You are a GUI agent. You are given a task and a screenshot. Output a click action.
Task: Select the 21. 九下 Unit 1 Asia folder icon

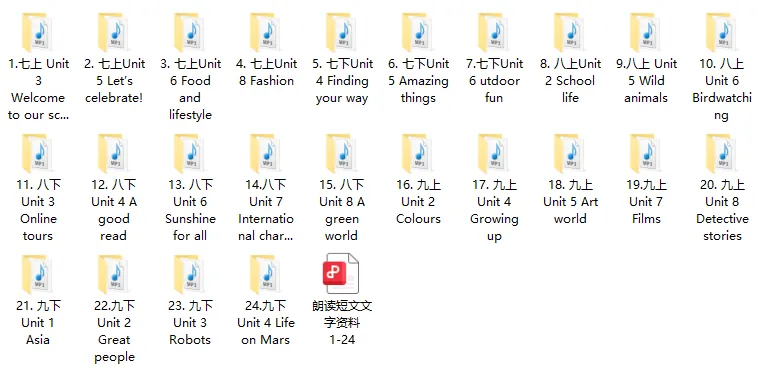[x=38, y=275]
